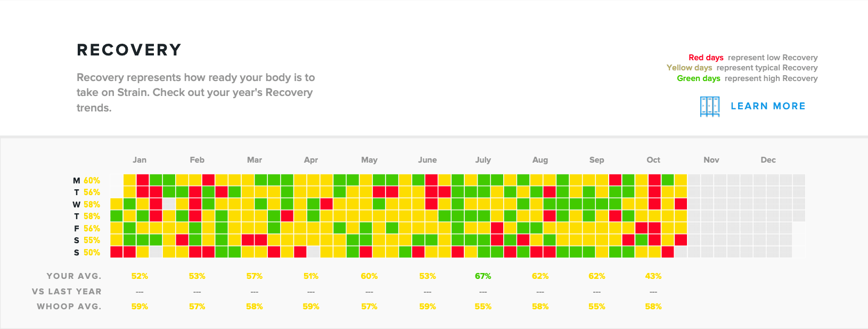Open the LEARN MORE link

click(x=768, y=106)
